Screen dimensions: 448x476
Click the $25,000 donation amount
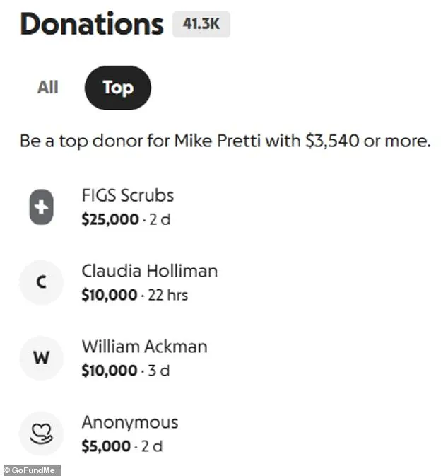[x=110, y=219]
